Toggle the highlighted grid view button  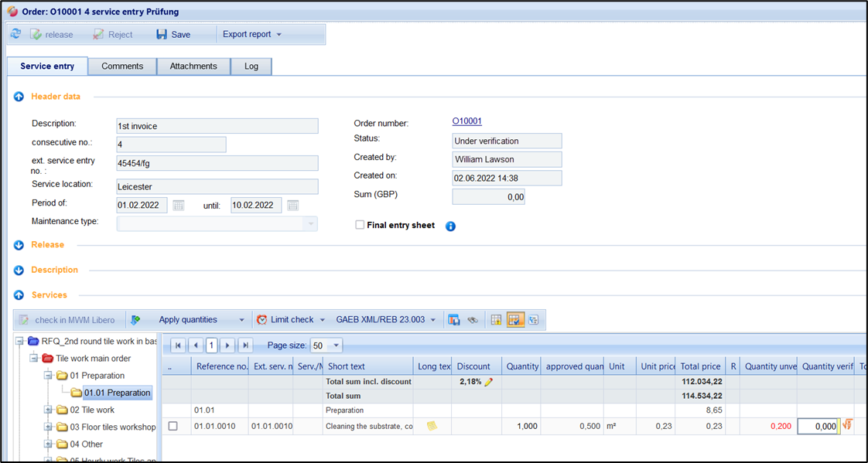click(515, 319)
